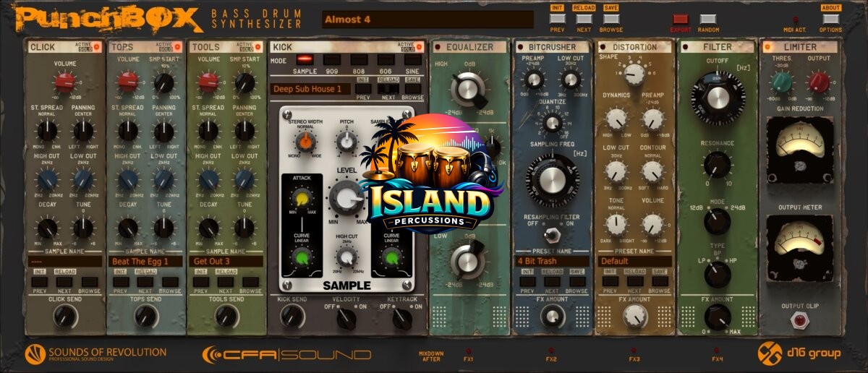
Task: Turn the Click section Volume knob
Action: (65, 81)
